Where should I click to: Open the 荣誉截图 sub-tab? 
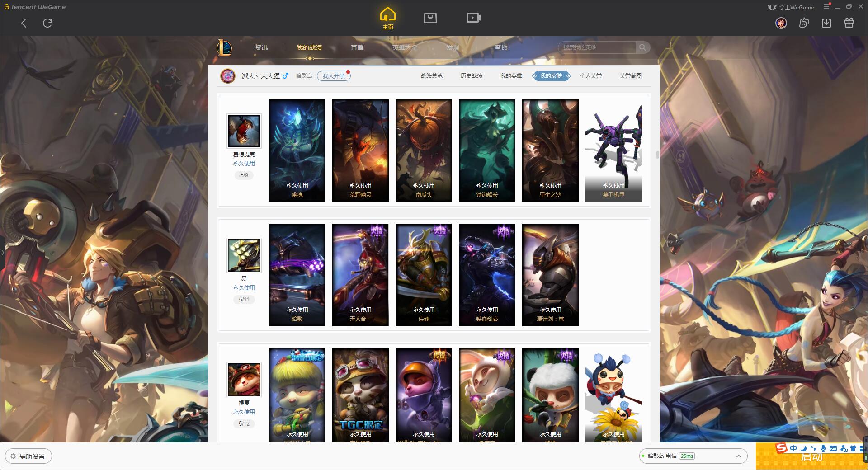pyautogui.click(x=631, y=76)
